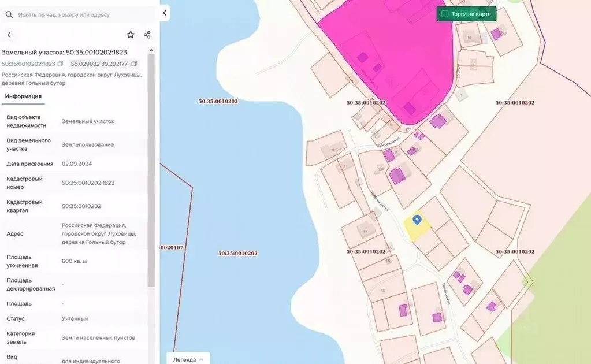This screenshot has height=364, width=591.
Task: Click coordinates text 55.029082 39.292177
Action: pyautogui.click(x=99, y=64)
